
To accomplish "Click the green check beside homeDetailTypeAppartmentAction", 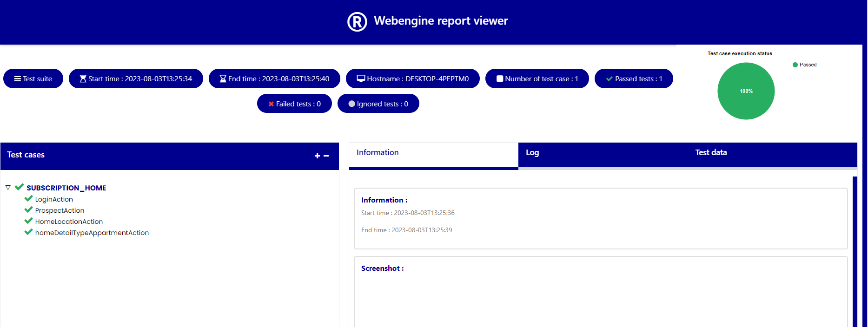I will pos(28,232).
